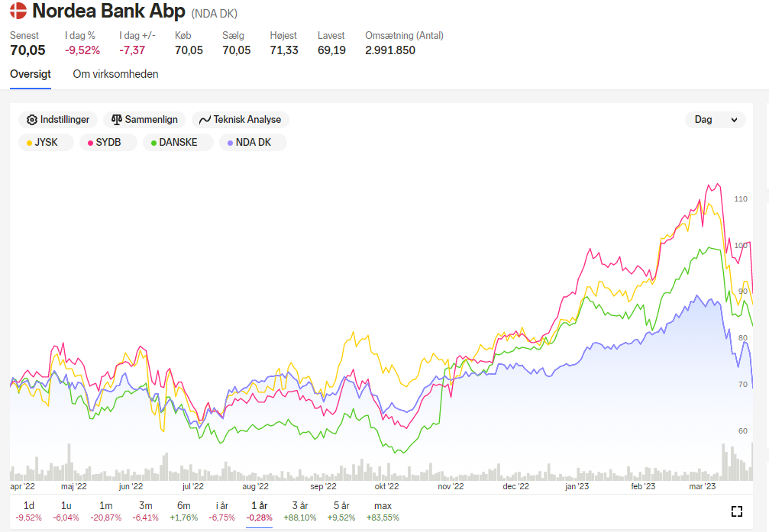Image resolution: width=769 pixels, height=532 pixels.
Task: Select the 1d time range
Action: pyautogui.click(x=28, y=511)
